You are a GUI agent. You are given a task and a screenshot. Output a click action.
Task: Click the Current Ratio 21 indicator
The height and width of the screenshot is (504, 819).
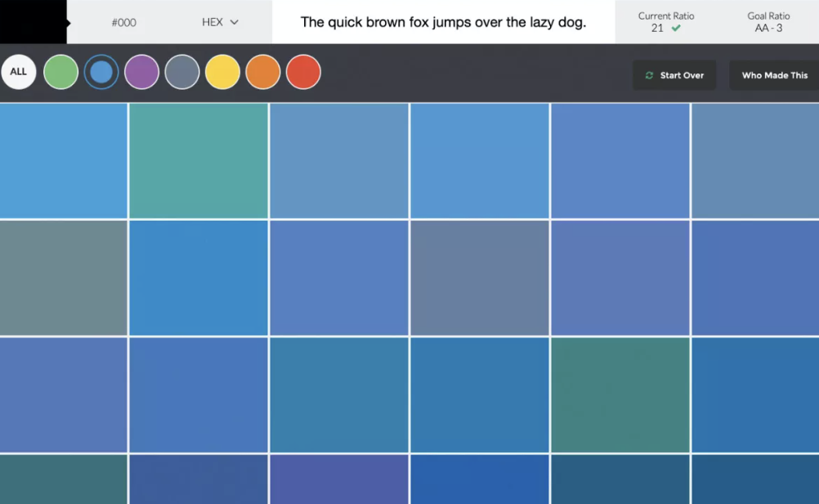click(x=665, y=22)
